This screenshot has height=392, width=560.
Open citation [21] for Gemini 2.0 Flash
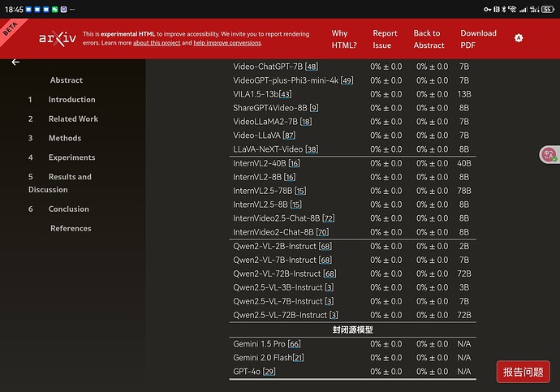coord(298,358)
